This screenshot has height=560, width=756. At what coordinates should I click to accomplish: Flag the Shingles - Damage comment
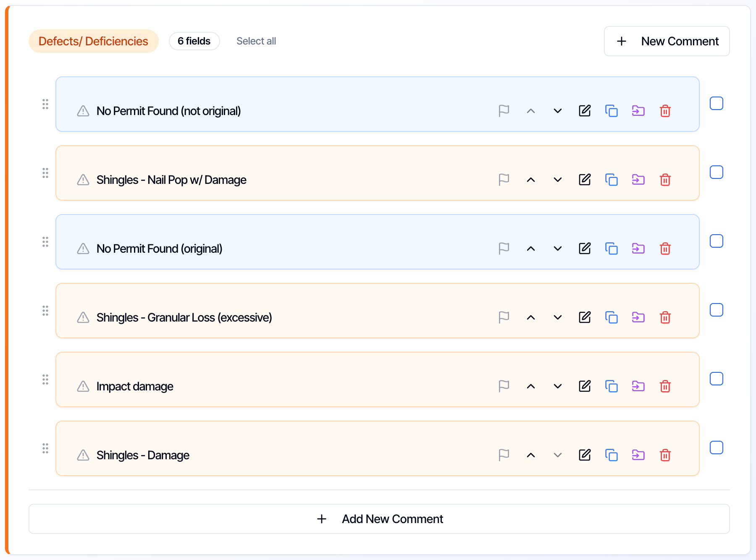click(x=504, y=455)
